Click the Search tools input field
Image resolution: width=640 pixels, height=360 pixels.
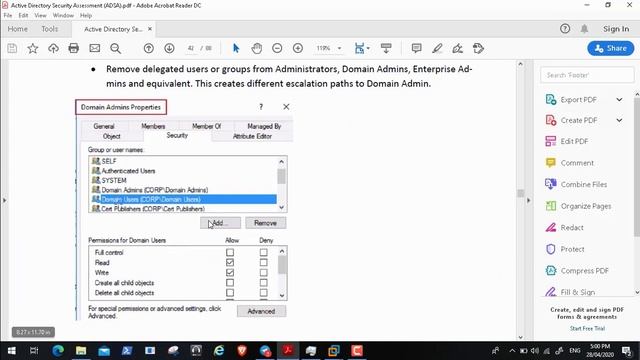click(x=587, y=75)
